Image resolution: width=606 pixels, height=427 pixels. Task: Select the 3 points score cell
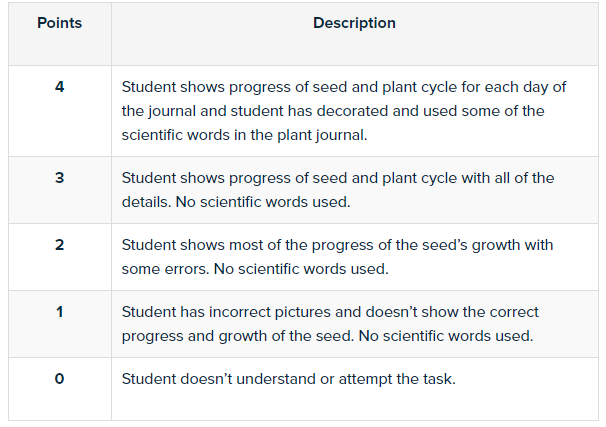pyautogui.click(x=59, y=178)
